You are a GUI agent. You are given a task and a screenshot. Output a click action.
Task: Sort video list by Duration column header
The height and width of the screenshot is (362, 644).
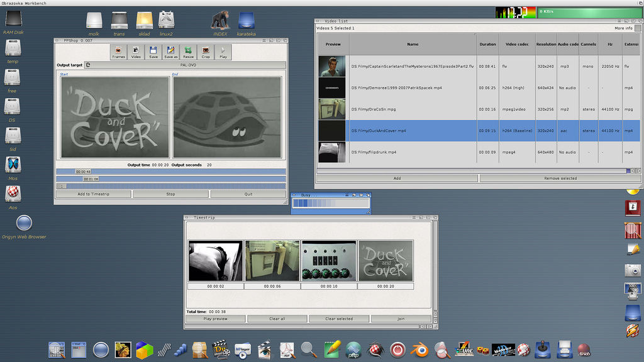point(487,45)
